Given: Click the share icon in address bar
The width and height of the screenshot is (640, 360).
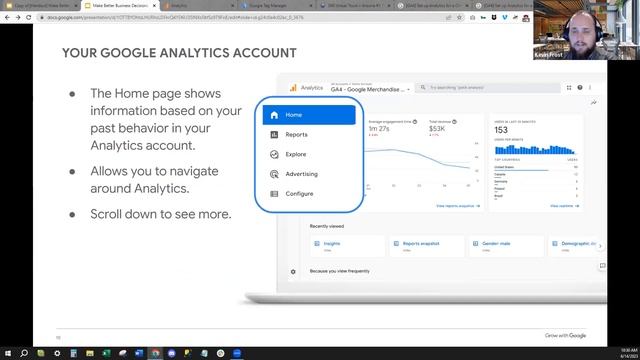Looking at the screenshot, I should coord(449,18).
